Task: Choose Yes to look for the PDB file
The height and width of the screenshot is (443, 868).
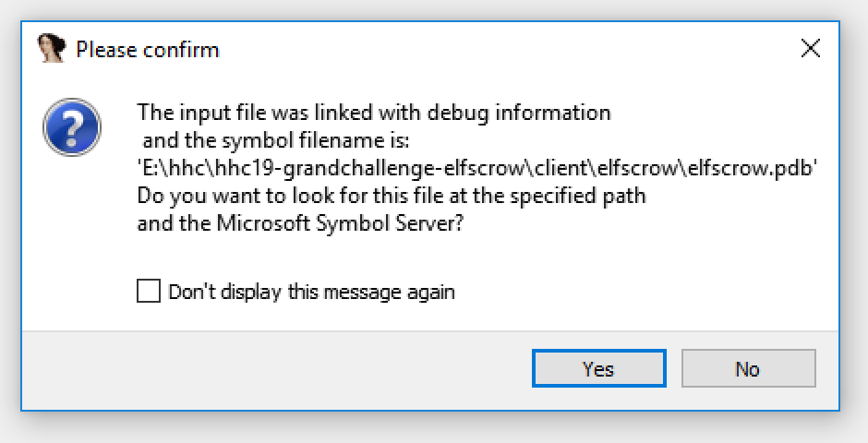Action: [x=598, y=368]
